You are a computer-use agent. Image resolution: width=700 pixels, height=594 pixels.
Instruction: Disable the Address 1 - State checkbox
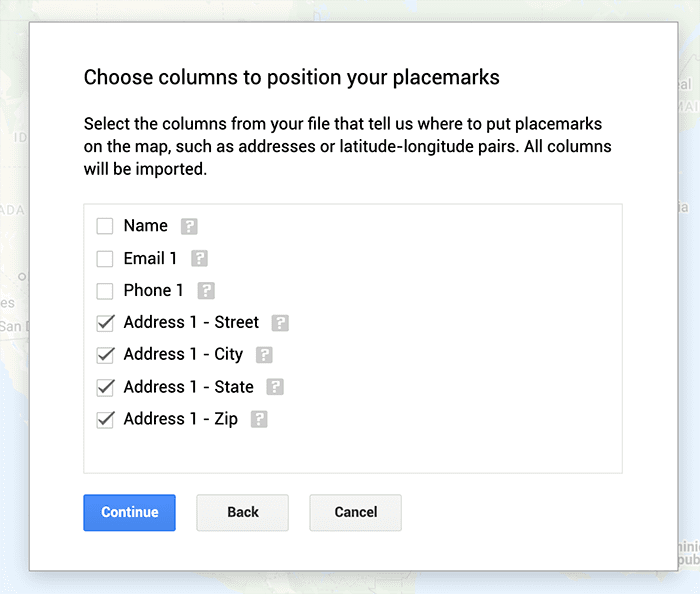[x=105, y=387]
